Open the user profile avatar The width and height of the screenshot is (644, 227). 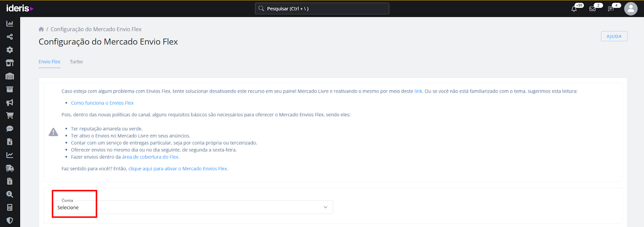pyautogui.click(x=631, y=8)
